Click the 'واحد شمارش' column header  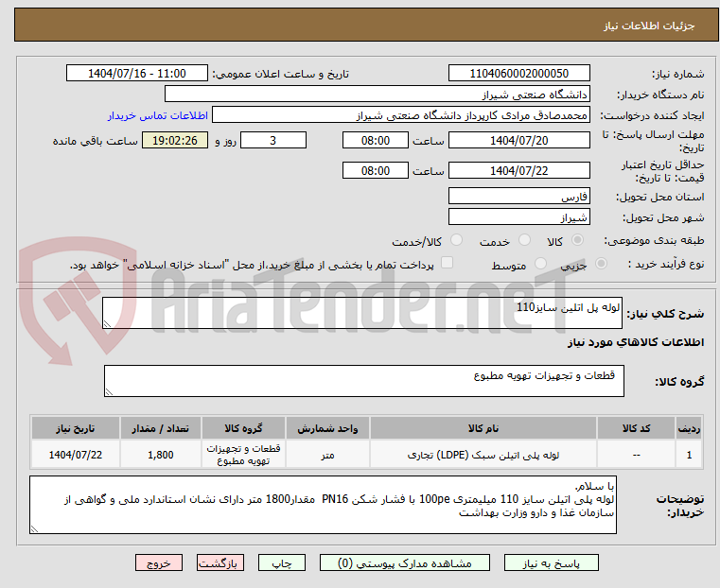tap(327, 428)
